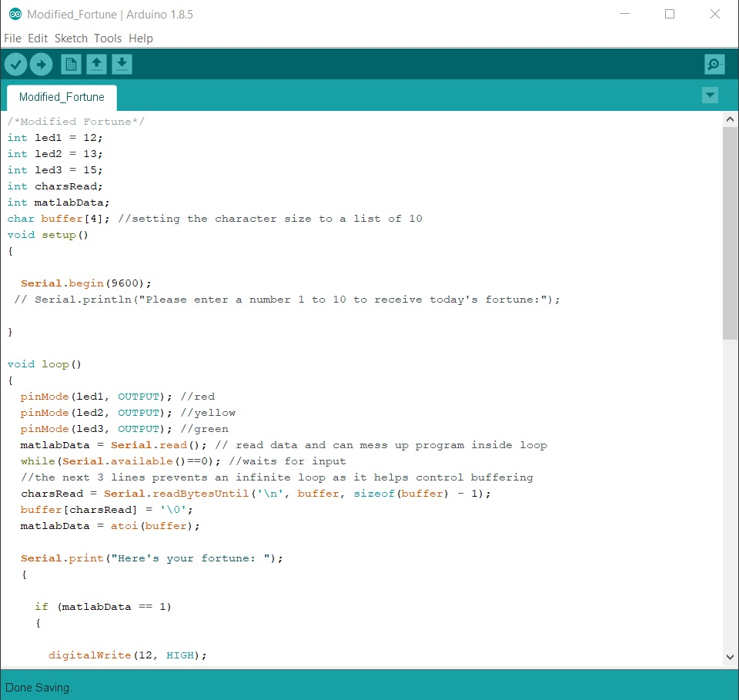Click the "Serial.begin(9600);" line

click(x=85, y=283)
